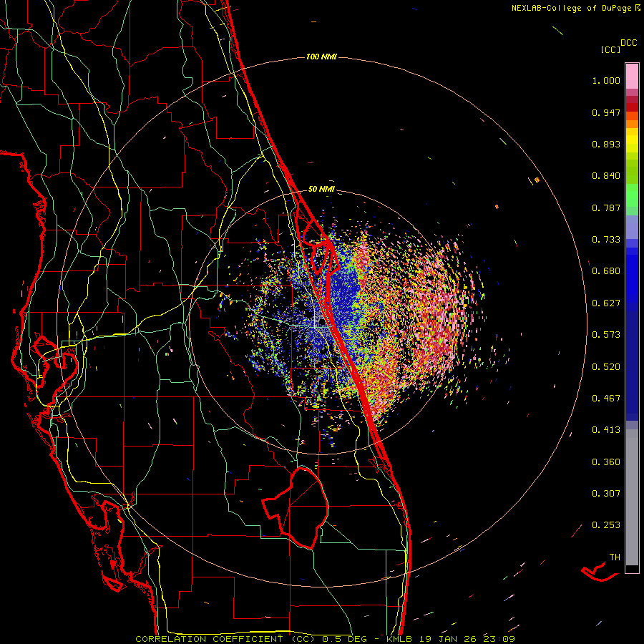Select the 0.733 scale value
The height and width of the screenshot is (644, 644).
[606, 240]
